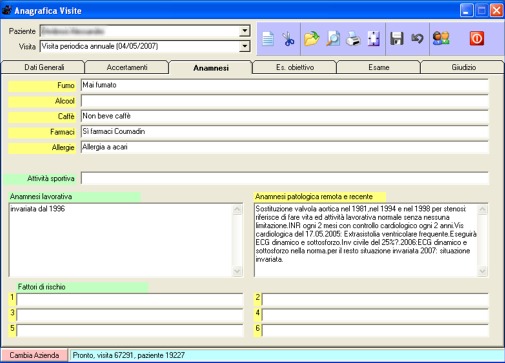Click the Anamnesi lavorativa scrollbar down arrow
This screenshot has height=363, width=505.
point(237,271)
